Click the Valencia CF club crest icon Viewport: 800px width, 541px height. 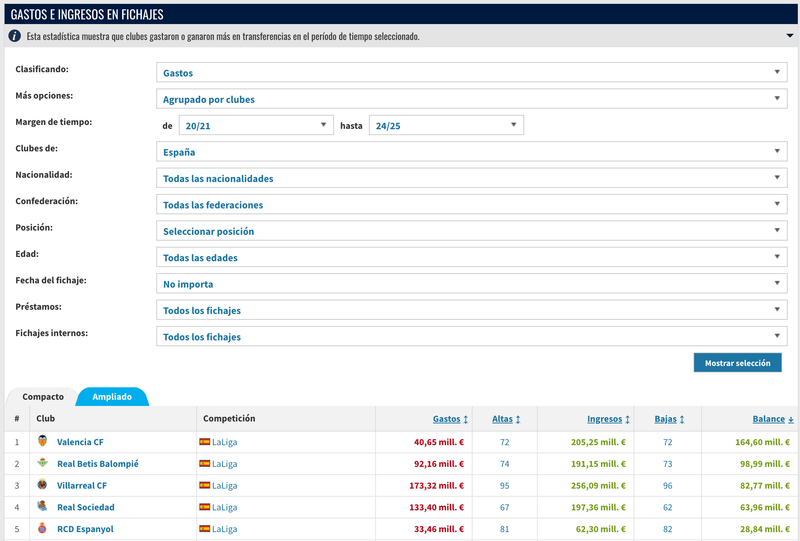42,441
